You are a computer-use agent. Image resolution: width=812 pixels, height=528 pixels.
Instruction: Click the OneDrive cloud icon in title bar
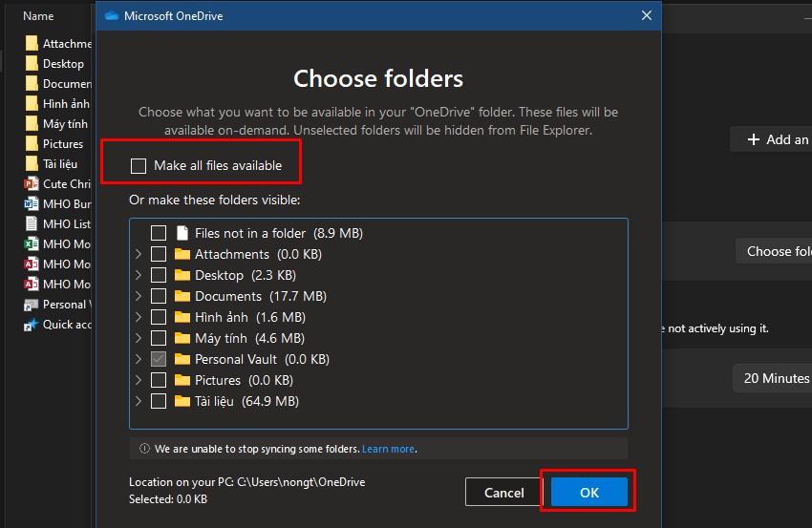111,15
